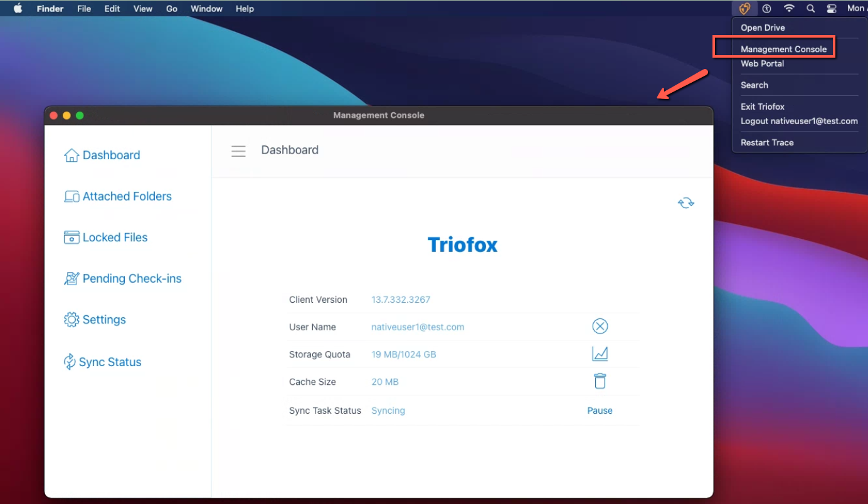
Task: Open the Go menu in menu bar
Action: 172,9
